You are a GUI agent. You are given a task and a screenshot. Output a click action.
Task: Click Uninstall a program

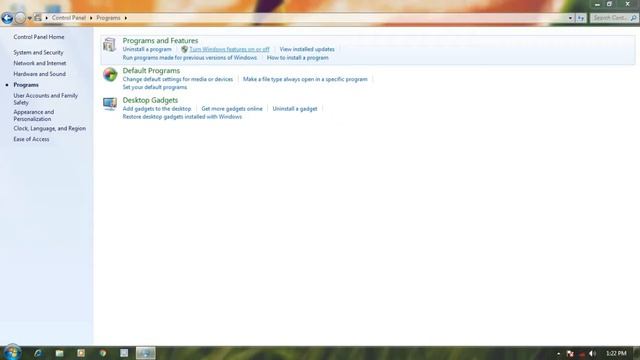[147, 49]
